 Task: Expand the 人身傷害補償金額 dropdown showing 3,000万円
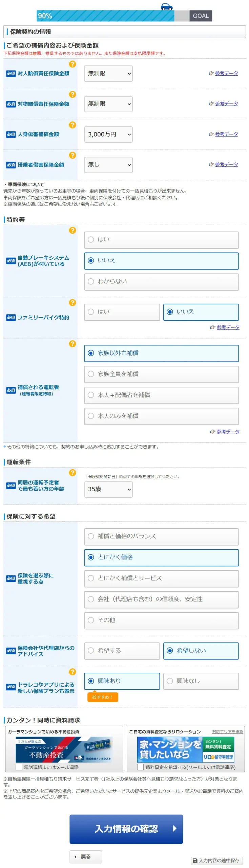(108, 134)
